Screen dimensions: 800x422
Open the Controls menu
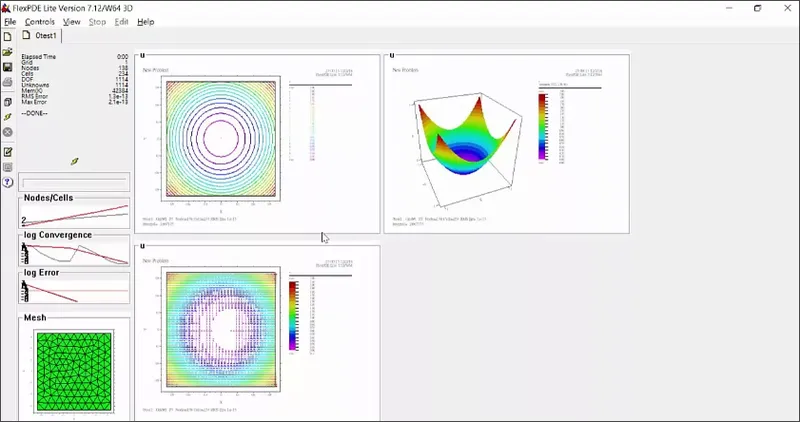40,22
